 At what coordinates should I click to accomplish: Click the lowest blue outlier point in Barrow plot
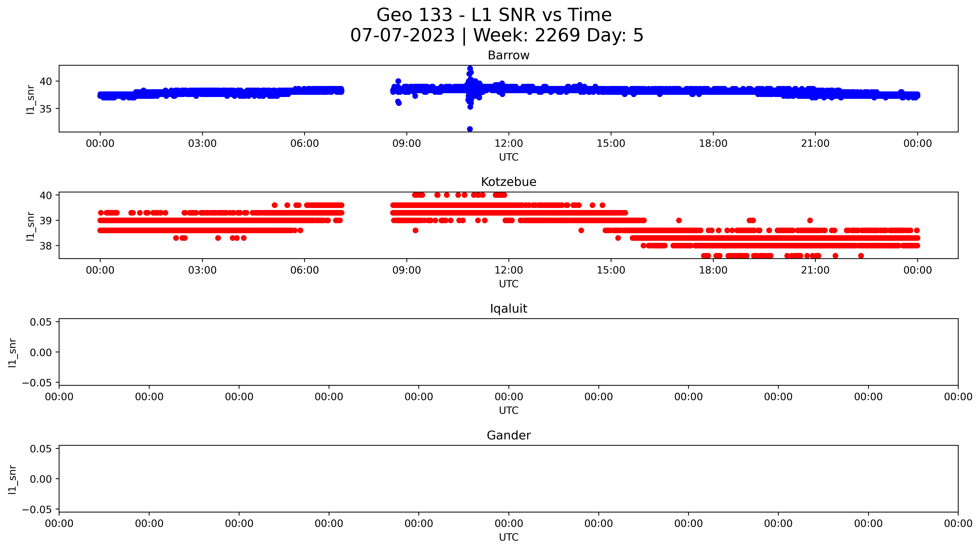[470, 129]
